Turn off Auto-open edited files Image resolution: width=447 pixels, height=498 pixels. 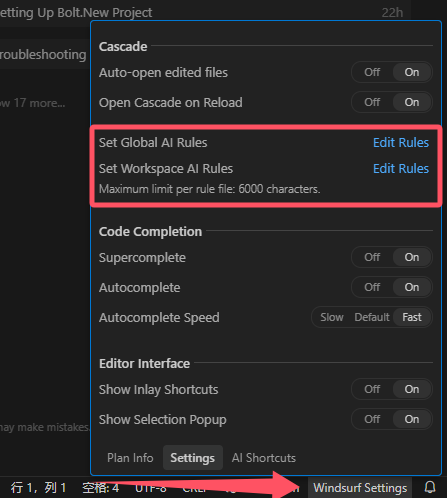pos(372,72)
